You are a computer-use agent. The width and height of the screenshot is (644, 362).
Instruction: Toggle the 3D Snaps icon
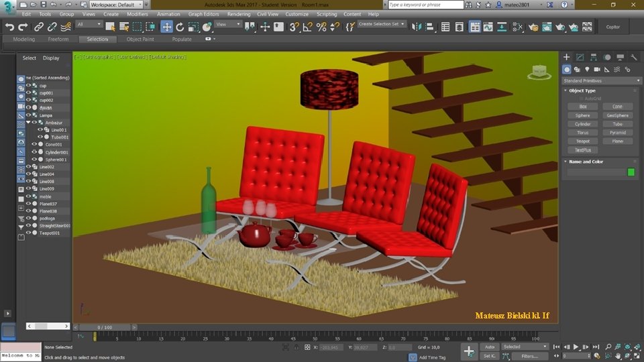click(294, 27)
